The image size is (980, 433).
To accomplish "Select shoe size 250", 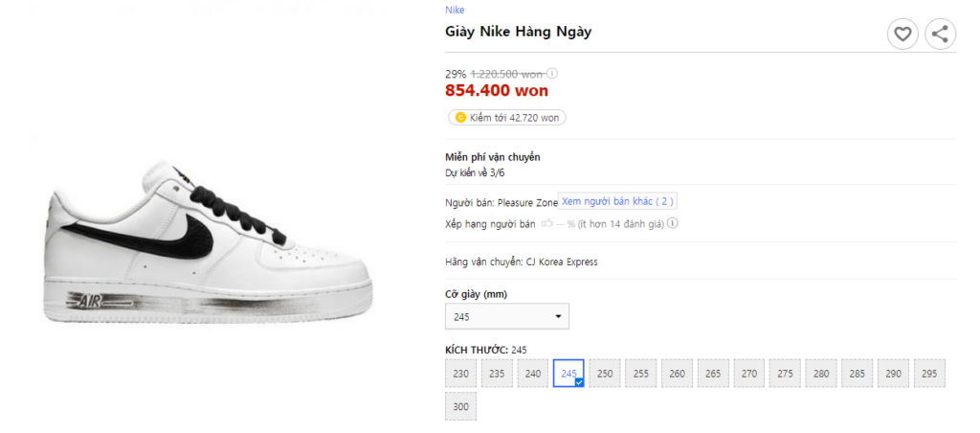I will (x=605, y=374).
